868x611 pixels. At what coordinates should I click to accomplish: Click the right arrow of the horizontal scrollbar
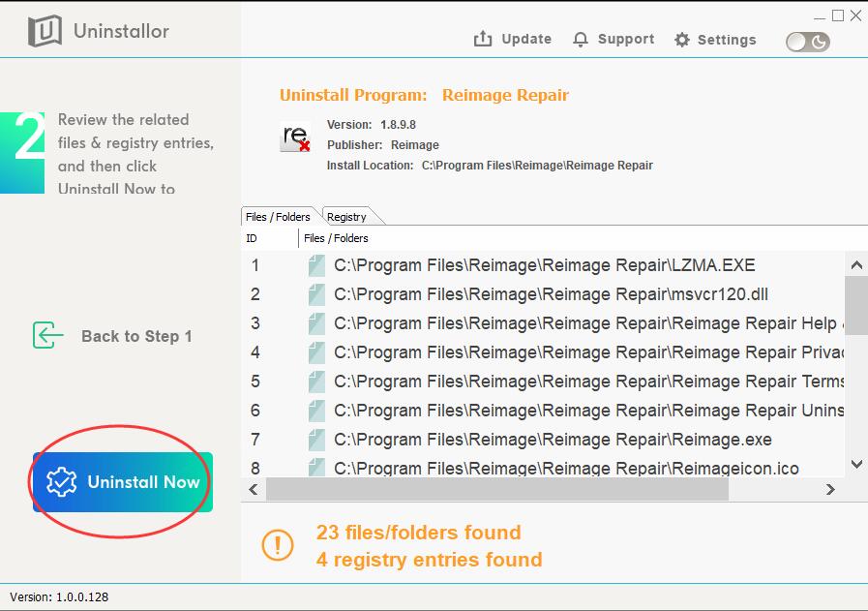[x=830, y=489]
